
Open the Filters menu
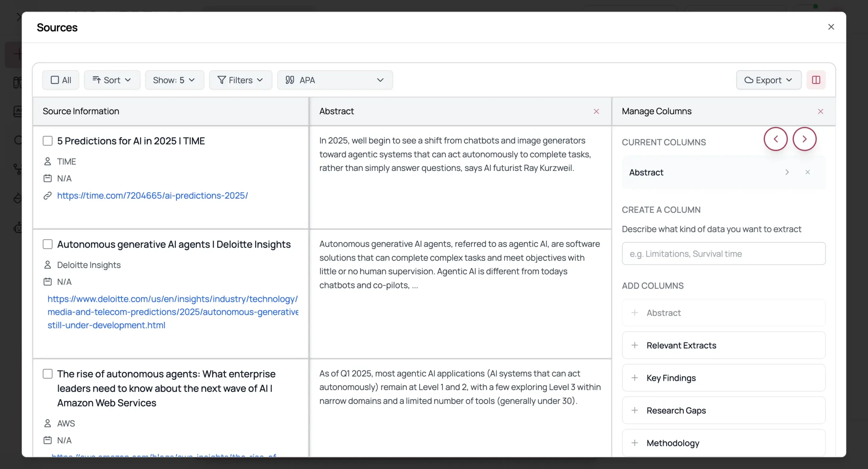point(240,80)
